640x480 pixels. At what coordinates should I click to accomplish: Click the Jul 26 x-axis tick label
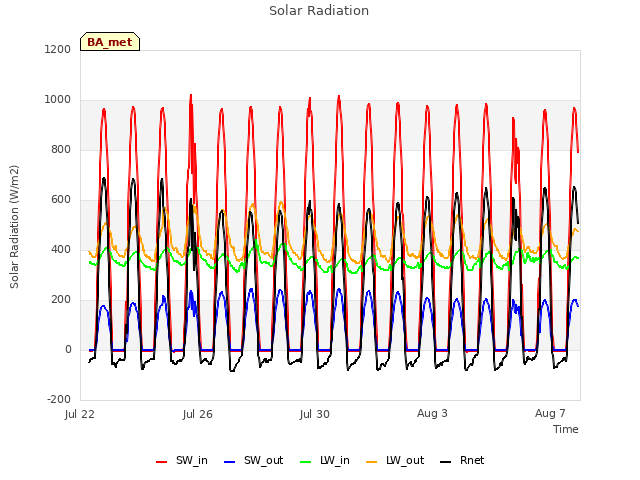tap(198, 414)
